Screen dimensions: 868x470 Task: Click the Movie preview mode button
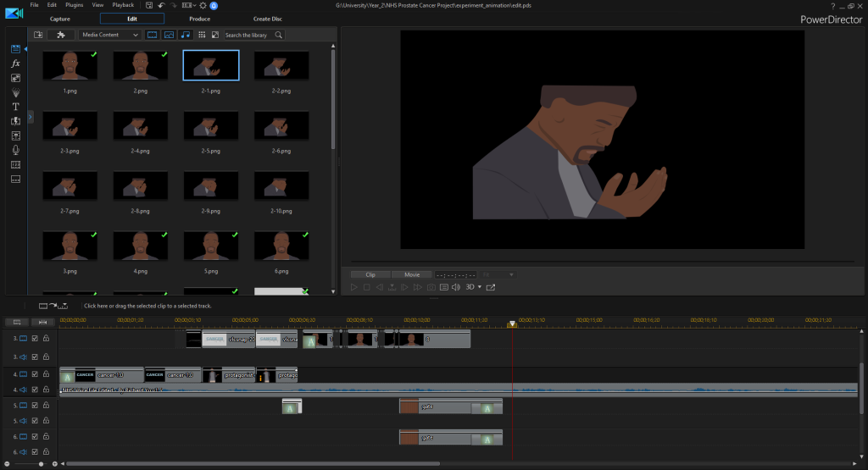[x=412, y=275]
